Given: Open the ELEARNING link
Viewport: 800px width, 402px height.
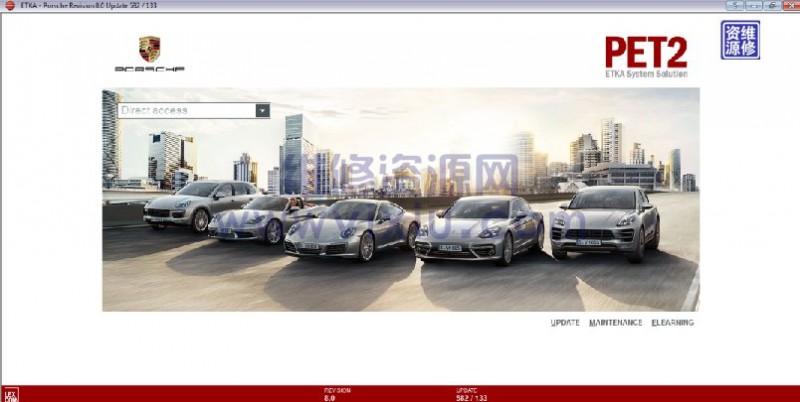Looking at the screenshot, I should click(672, 322).
